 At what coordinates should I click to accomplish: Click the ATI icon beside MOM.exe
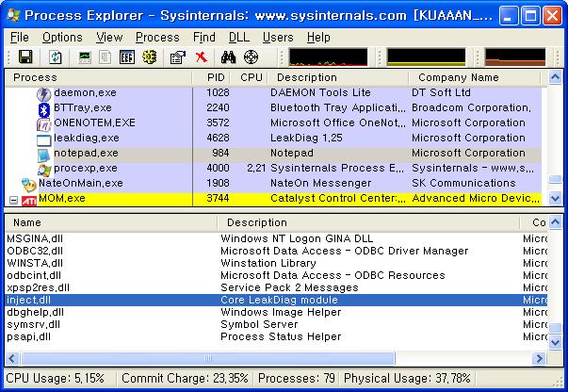pyautogui.click(x=29, y=200)
